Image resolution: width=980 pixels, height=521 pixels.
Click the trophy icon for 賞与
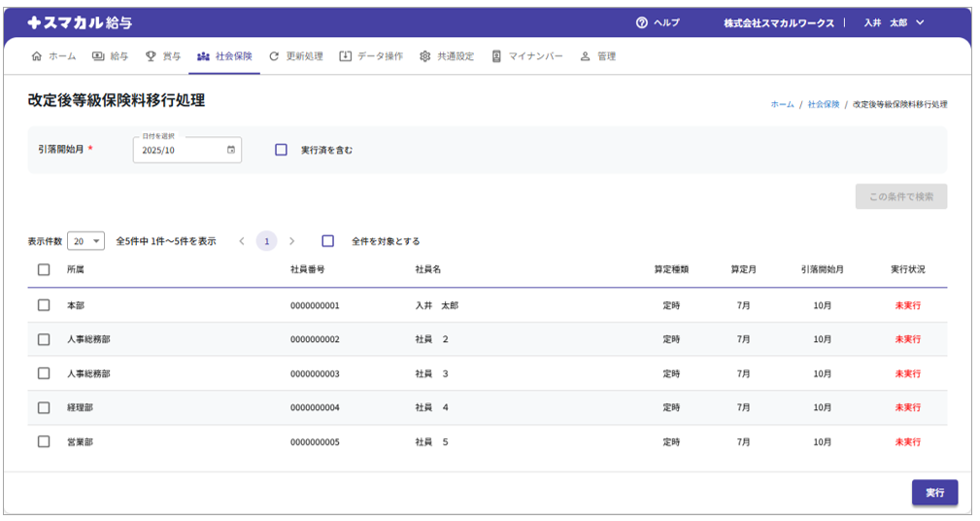click(x=151, y=56)
